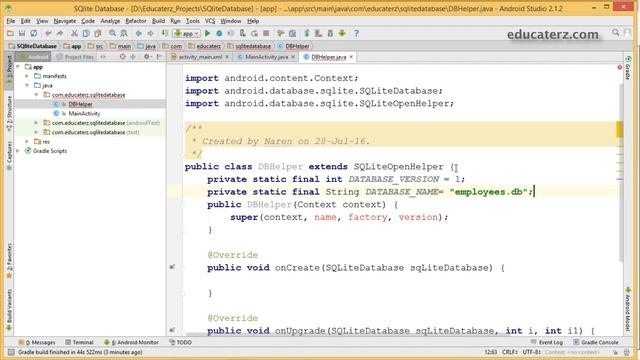The height and width of the screenshot is (360, 640).
Task: Click the Synchronize toolbar icon
Action: 34,33
